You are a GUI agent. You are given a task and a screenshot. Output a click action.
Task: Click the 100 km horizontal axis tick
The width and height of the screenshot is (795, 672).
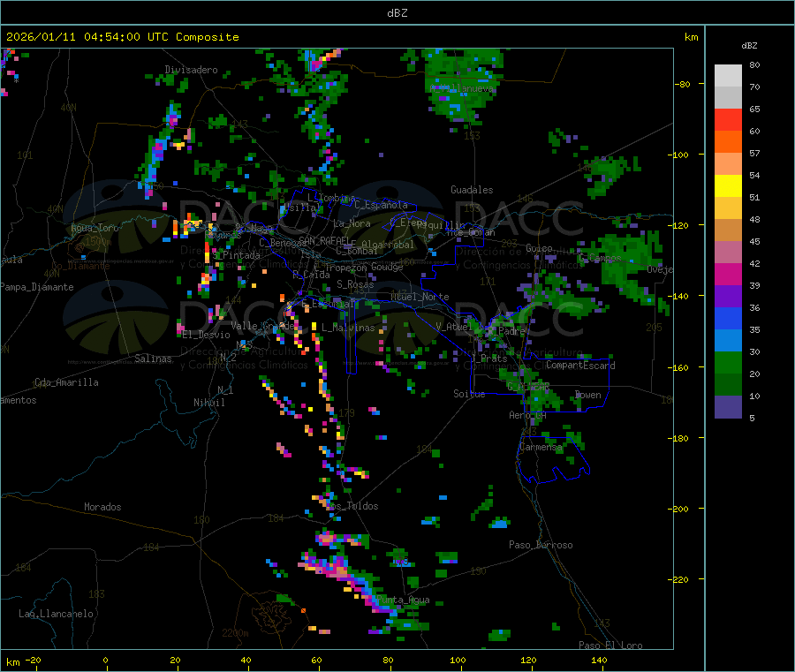458,660
